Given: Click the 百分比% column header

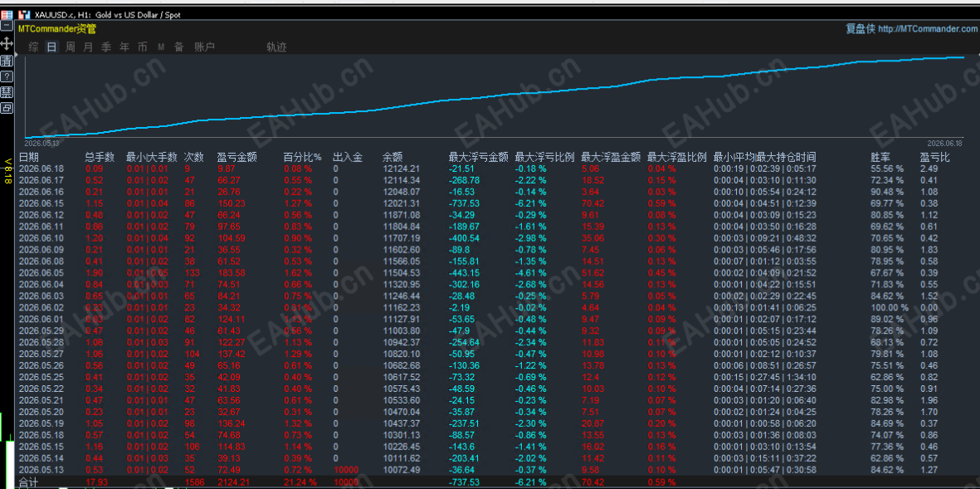Looking at the screenshot, I should [302, 157].
